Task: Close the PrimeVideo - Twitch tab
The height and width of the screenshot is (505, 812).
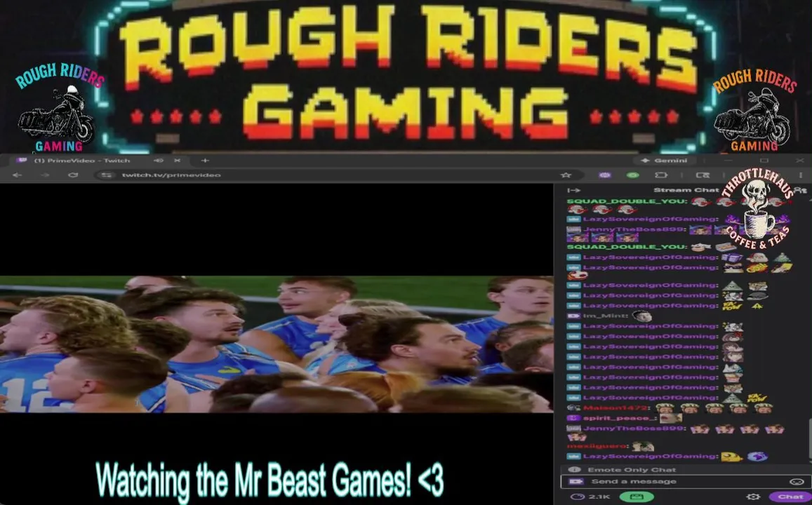Action: click(177, 161)
